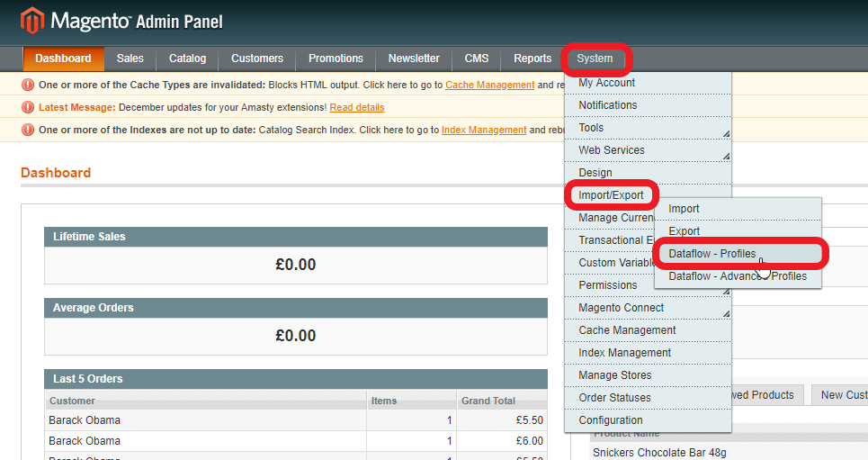Click the Grand Total column header

(x=502, y=401)
